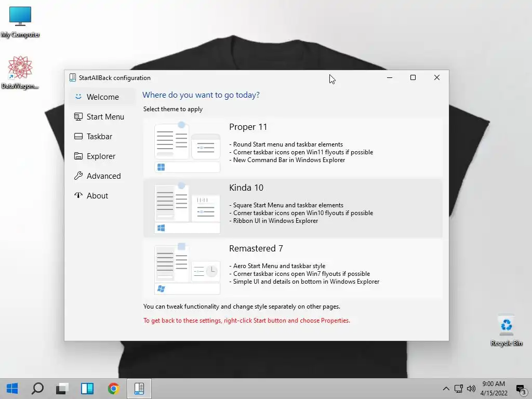Click 'You can tweak functionality' note text
Image resolution: width=532 pixels, height=399 pixels.
coord(242,307)
